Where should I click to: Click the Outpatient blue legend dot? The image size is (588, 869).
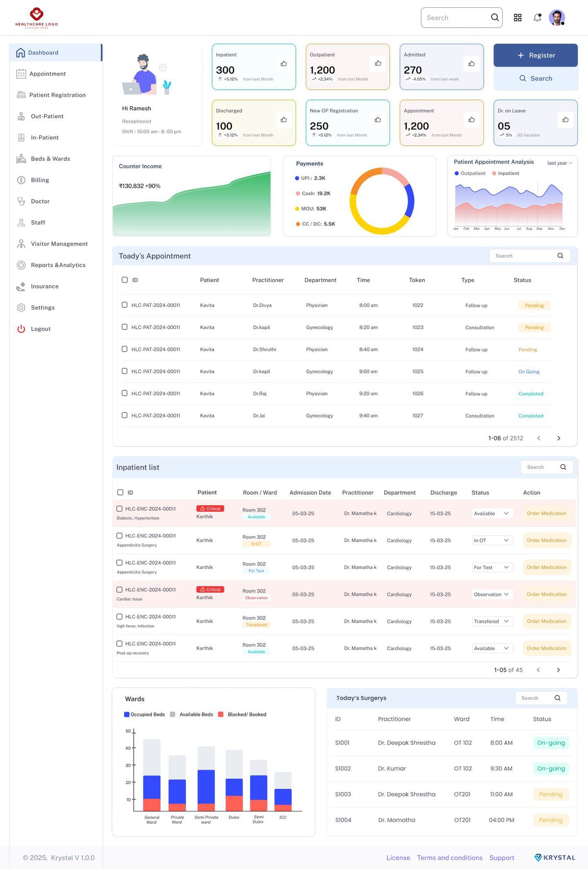(x=457, y=173)
